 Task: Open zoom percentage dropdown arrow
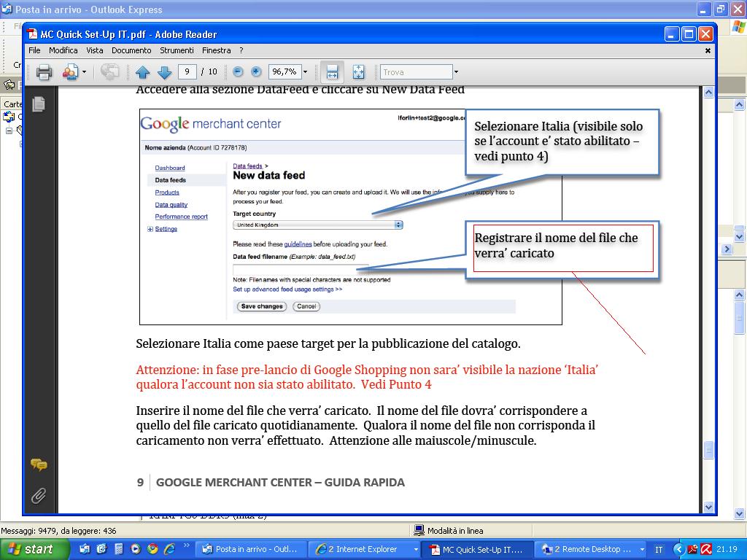coord(306,72)
